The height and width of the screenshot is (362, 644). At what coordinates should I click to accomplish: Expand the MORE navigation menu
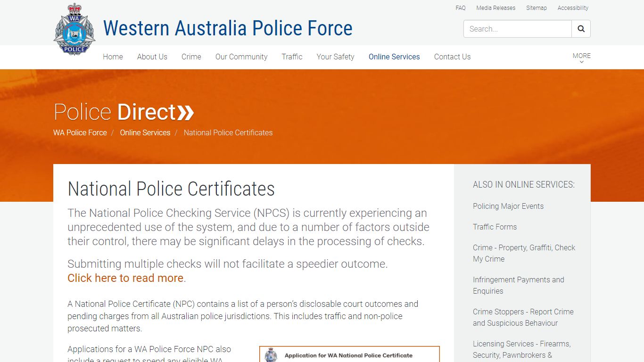(581, 58)
